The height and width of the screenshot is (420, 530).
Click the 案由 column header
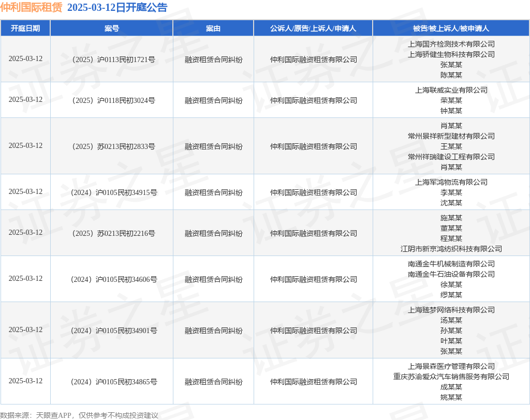click(213, 28)
